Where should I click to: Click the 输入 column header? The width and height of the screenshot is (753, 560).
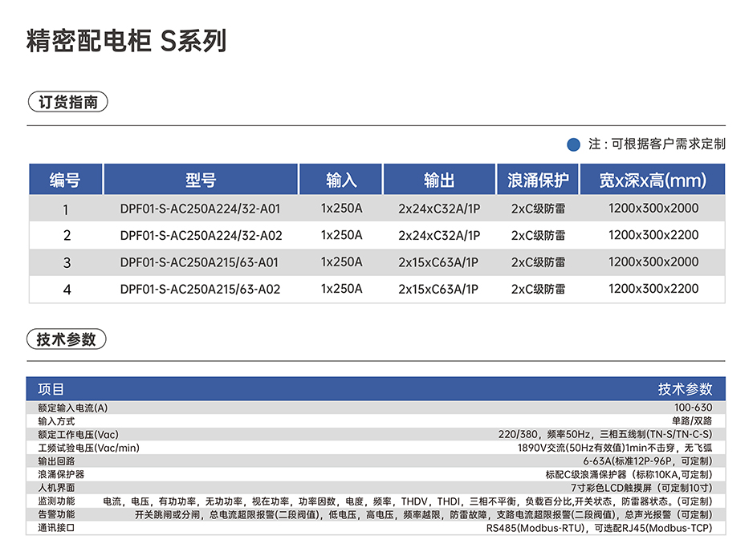[341, 180]
